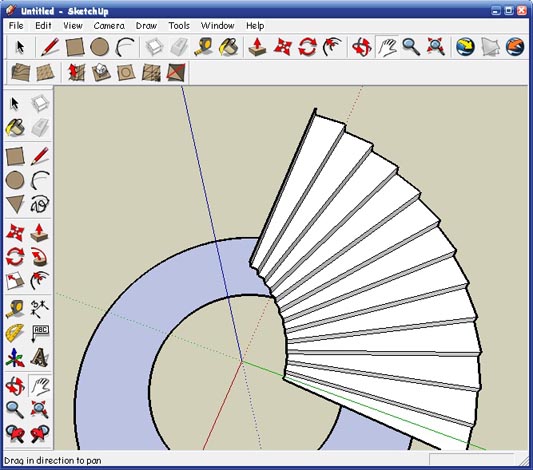Pick the Dimension tool in the left palette
The height and width of the screenshot is (470, 533).
[x=40, y=309]
